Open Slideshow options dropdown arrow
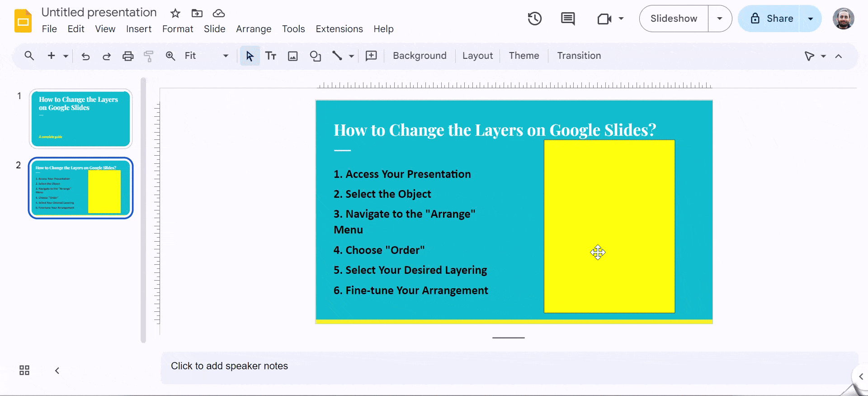868x396 pixels. tap(720, 19)
